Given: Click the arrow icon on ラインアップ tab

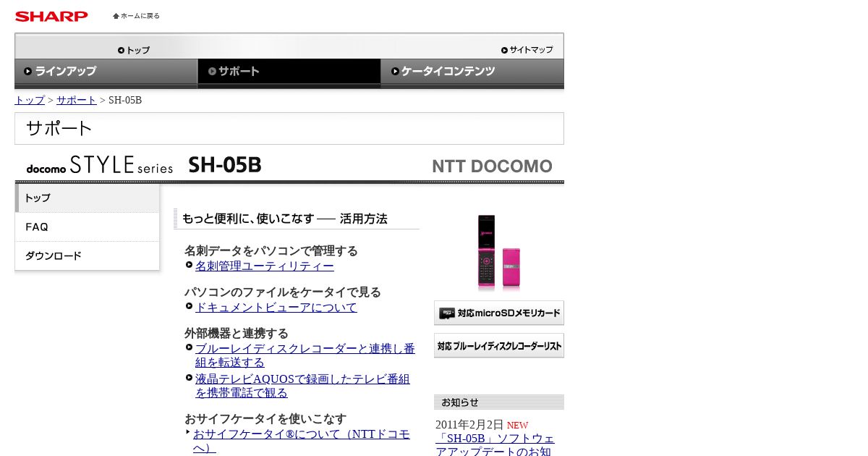Looking at the screenshot, I should point(27,71).
